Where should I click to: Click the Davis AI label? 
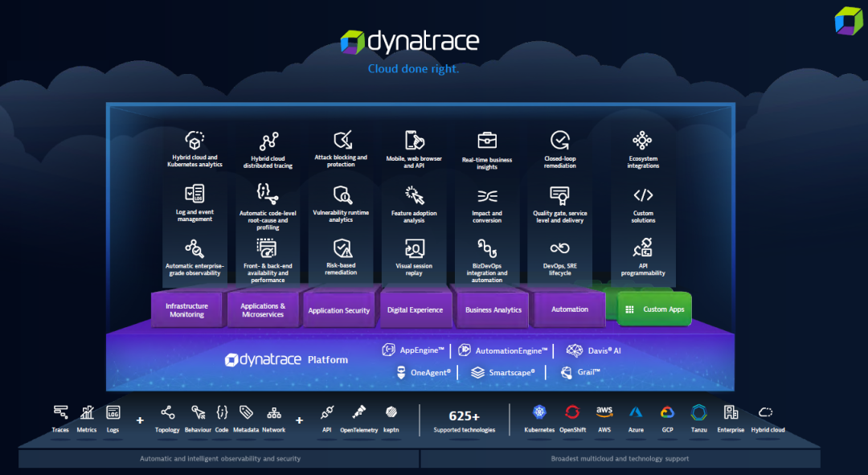(x=594, y=350)
